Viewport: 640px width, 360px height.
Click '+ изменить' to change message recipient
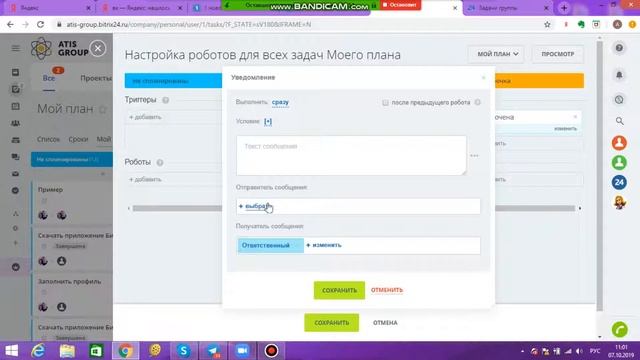pyautogui.click(x=324, y=245)
